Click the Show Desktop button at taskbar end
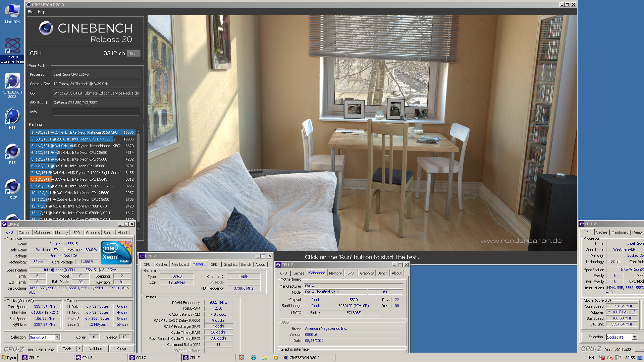 pyautogui.click(x=640, y=358)
